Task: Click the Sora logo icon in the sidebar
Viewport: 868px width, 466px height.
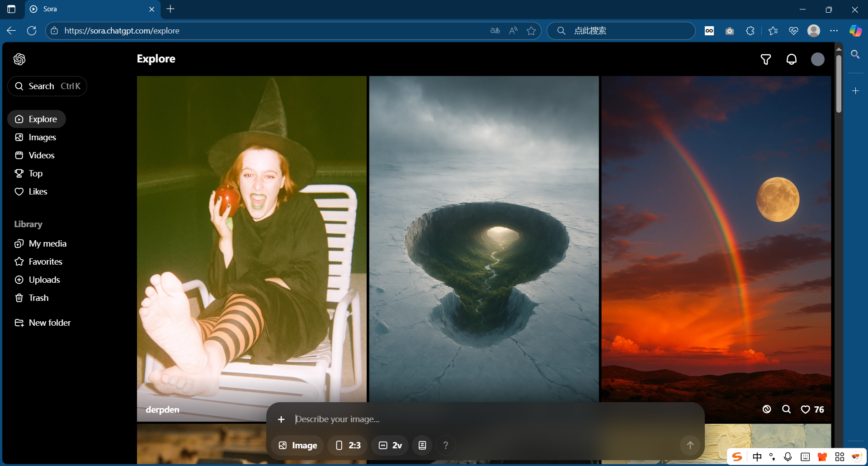Action: tap(19, 59)
